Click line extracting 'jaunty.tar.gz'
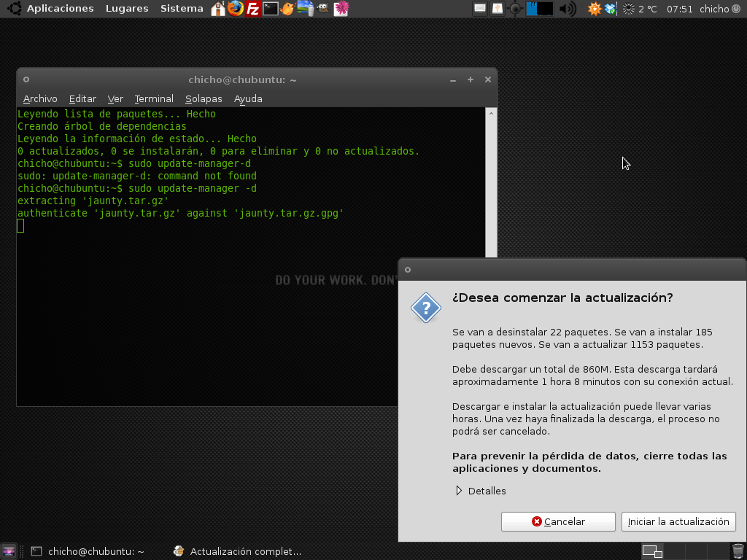 [x=93, y=201]
